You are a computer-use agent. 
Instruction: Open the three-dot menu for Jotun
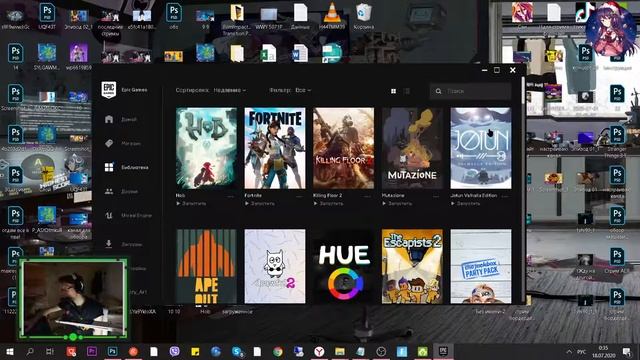pos(506,196)
